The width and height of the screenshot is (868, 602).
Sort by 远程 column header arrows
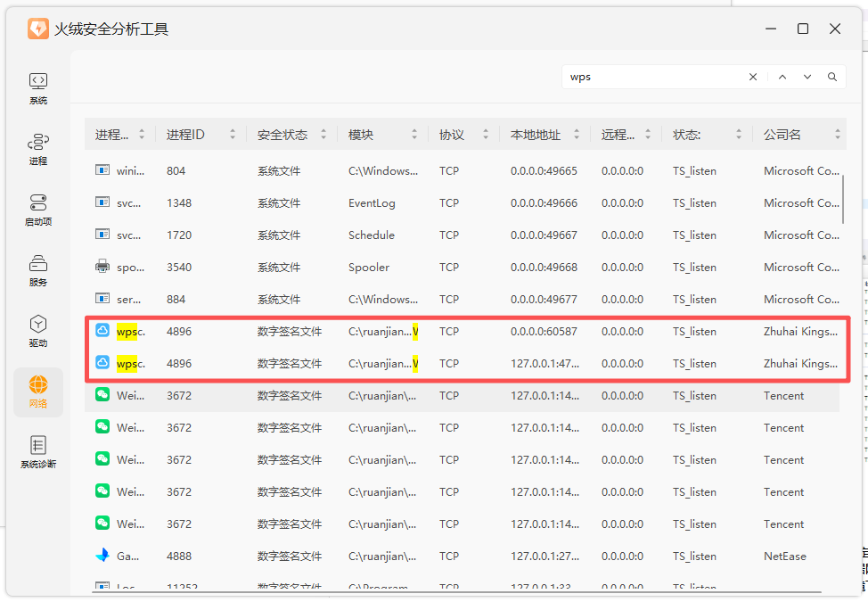coord(648,134)
